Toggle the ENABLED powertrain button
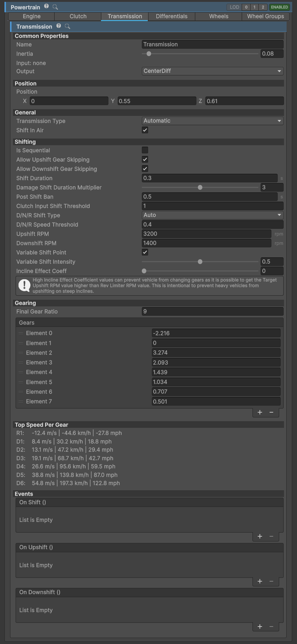 [279, 7]
